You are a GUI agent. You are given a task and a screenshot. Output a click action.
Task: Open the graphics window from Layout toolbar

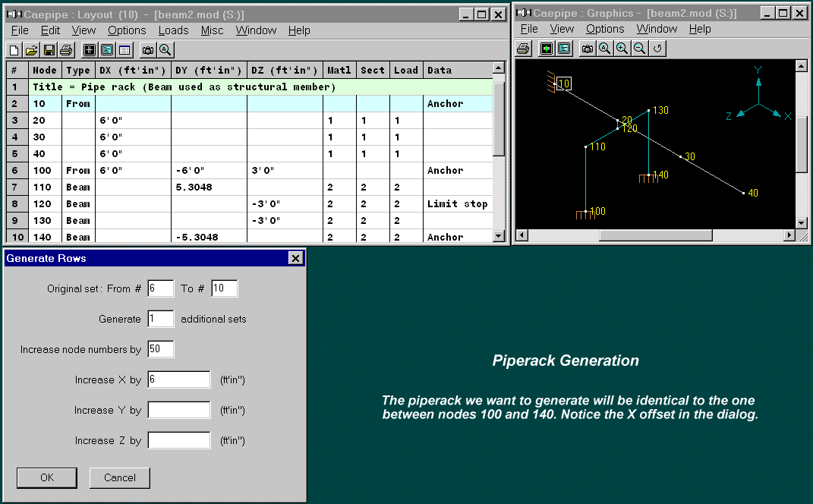(89, 50)
